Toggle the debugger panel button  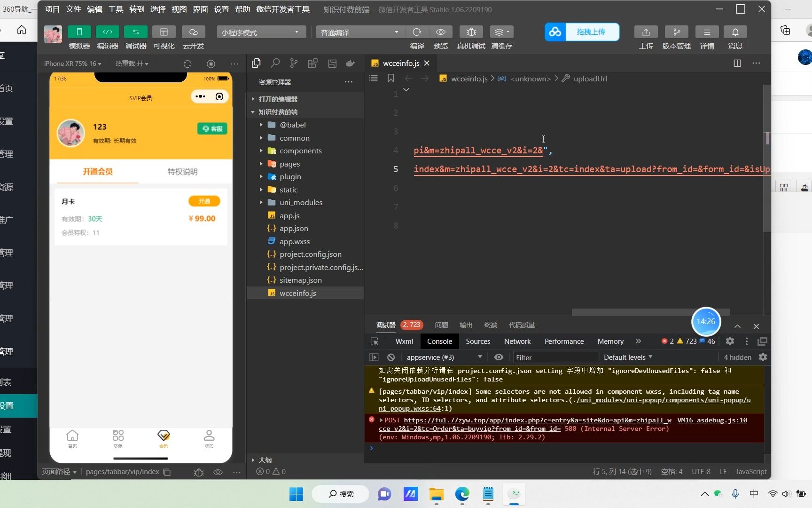tap(135, 32)
